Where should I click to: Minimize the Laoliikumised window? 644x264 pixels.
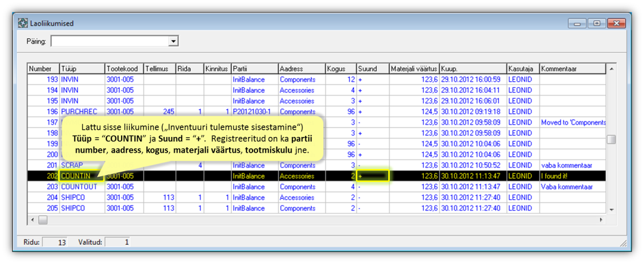coord(577,24)
